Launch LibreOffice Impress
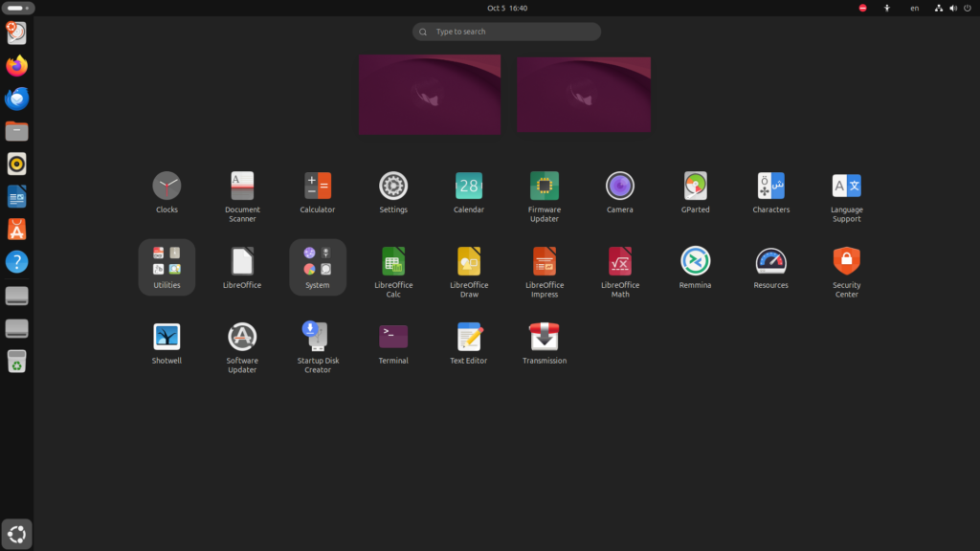 click(545, 272)
